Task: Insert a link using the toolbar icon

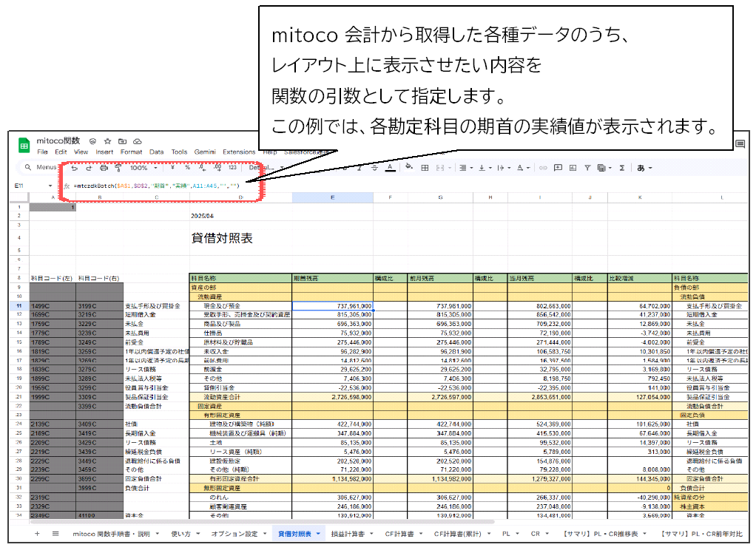Action: 543,168
